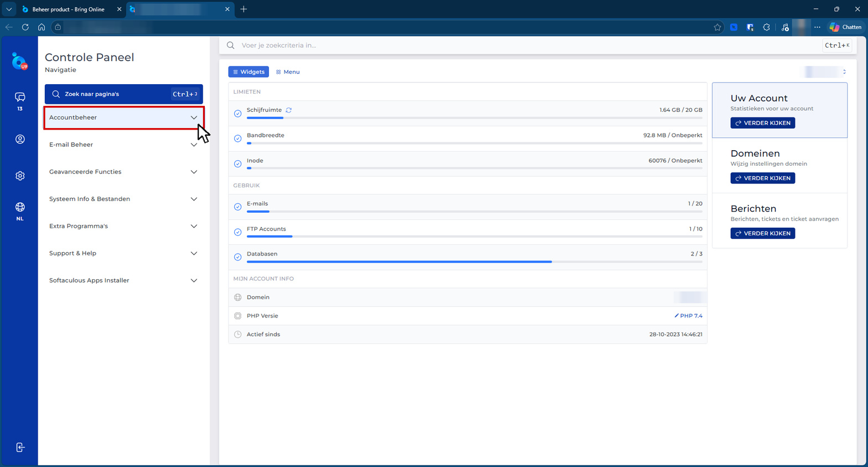
Task: Switch to the Widgets view tab
Action: pos(249,72)
